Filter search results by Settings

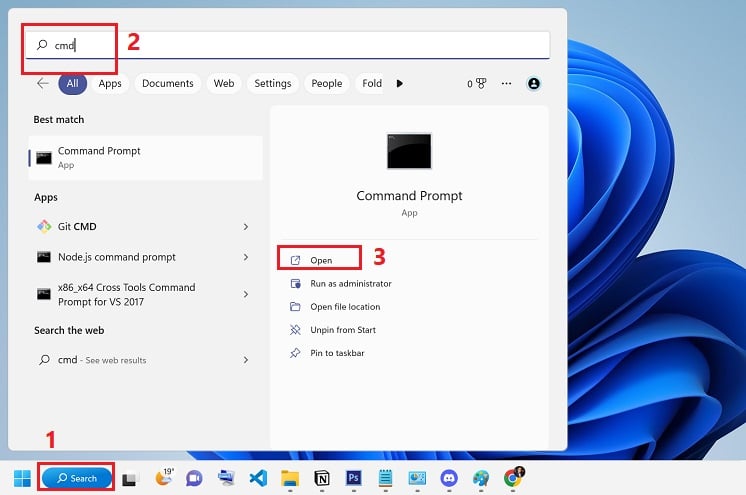coord(272,84)
